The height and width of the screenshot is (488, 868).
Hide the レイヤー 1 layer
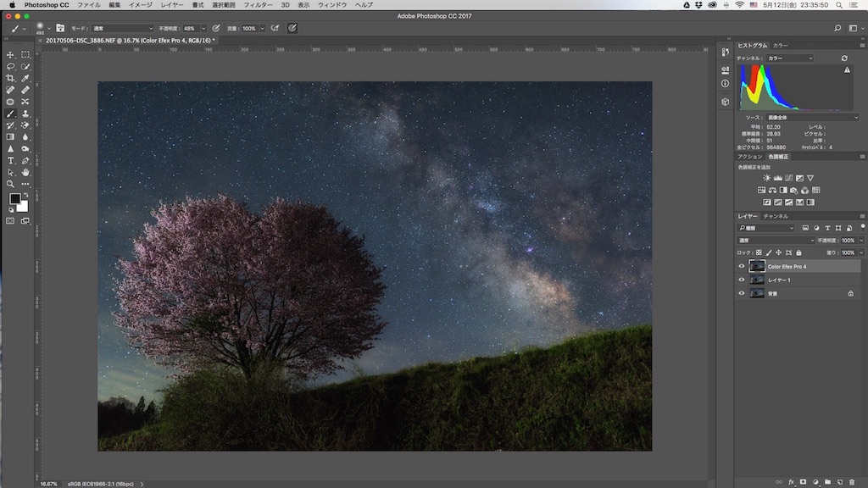(x=742, y=280)
